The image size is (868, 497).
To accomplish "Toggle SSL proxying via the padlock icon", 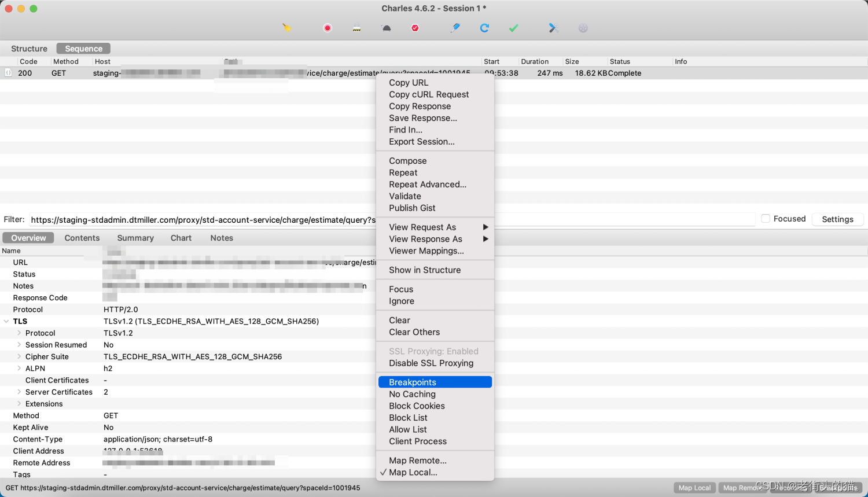I will point(357,28).
